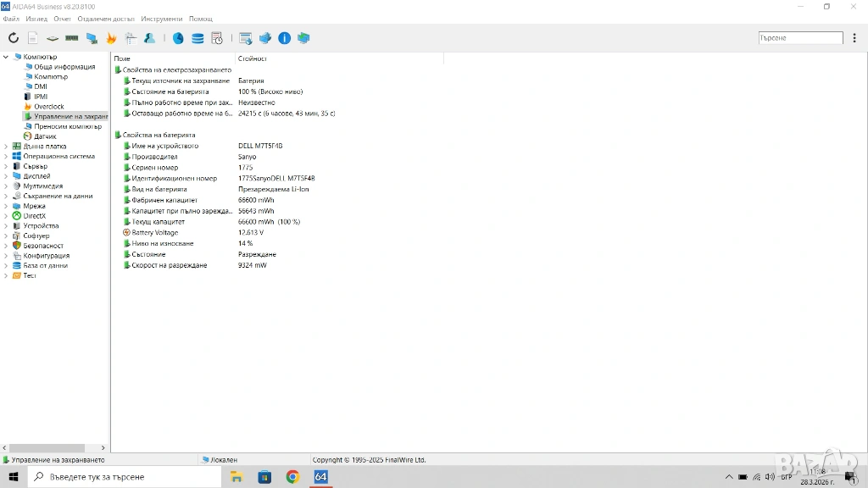868x488 pixels.
Task: Open the Инструменти menu
Action: (161, 19)
